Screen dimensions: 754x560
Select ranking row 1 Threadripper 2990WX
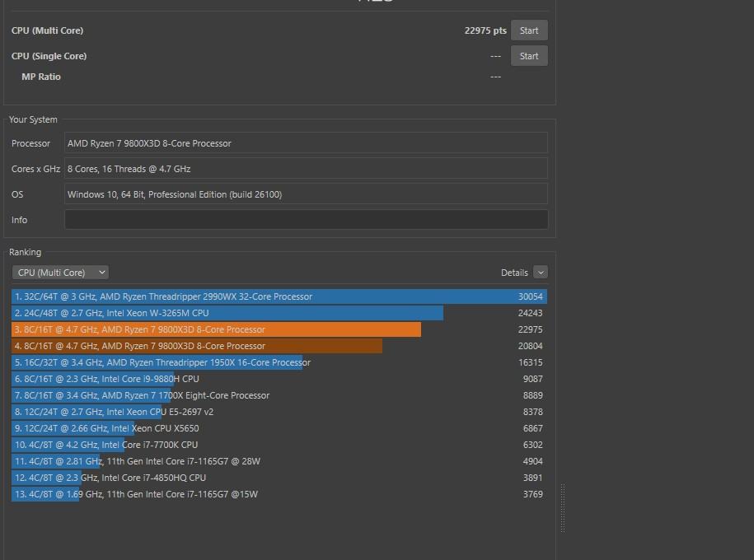coord(279,296)
